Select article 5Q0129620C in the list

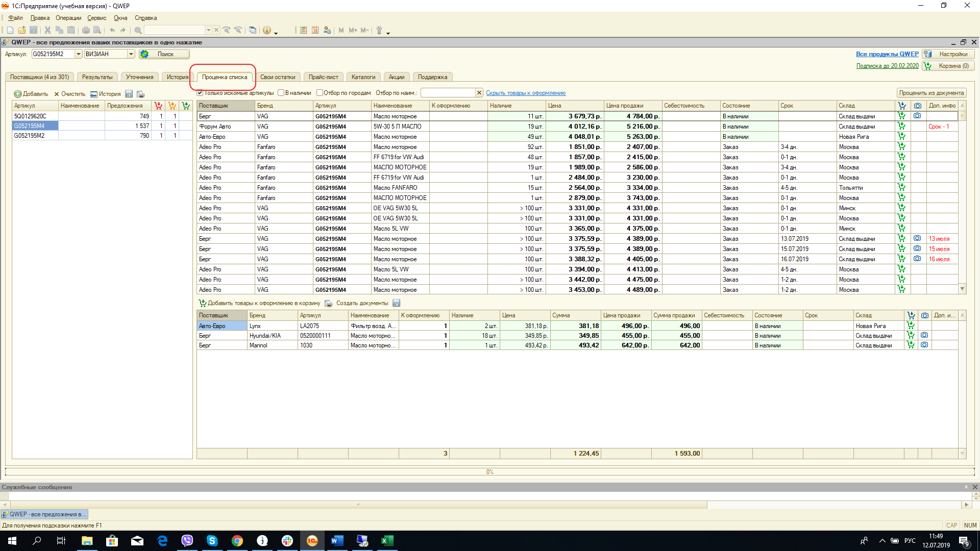(x=102, y=116)
